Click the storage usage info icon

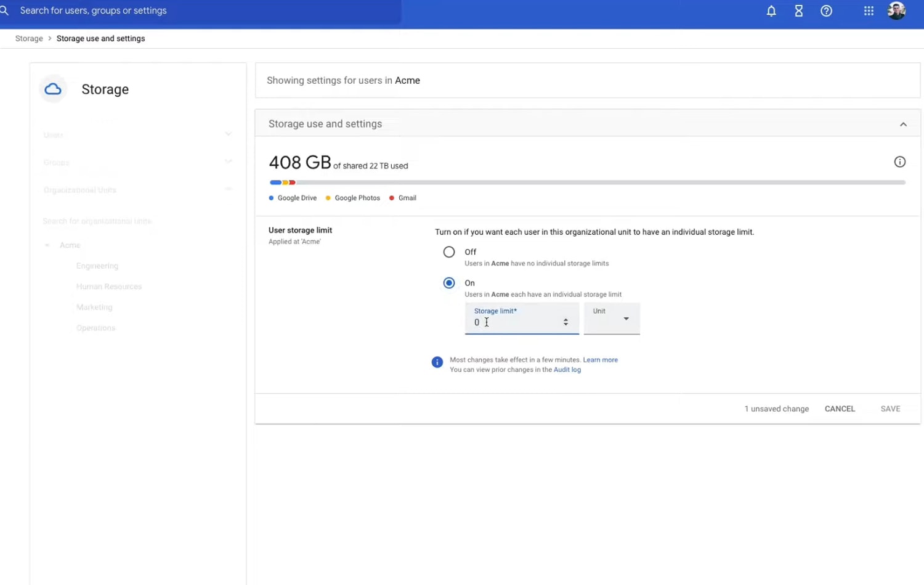pyautogui.click(x=899, y=162)
